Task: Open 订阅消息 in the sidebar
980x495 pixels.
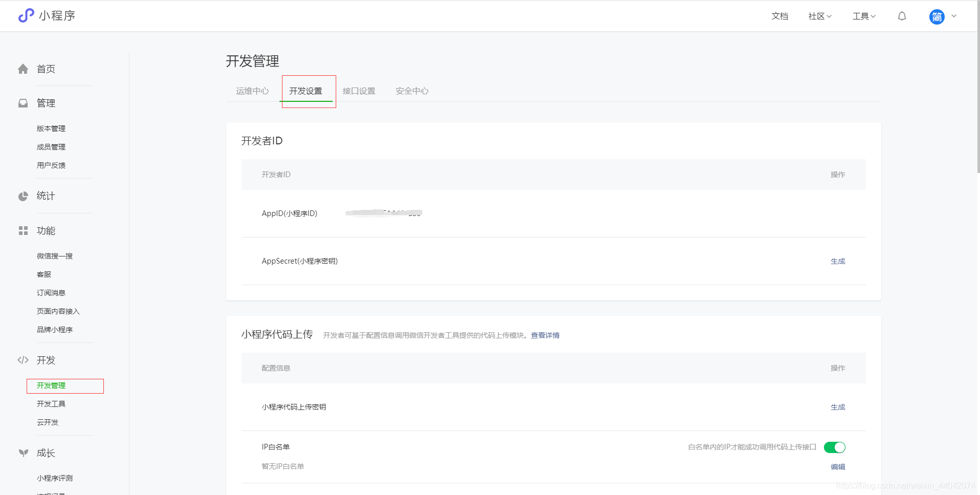Action: tap(51, 293)
